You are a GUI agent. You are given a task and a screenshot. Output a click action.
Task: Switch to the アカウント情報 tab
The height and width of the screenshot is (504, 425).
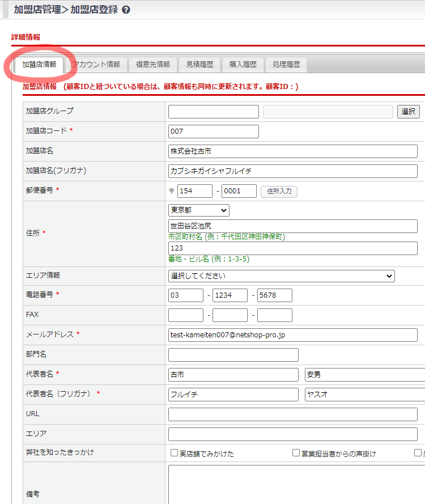96,65
